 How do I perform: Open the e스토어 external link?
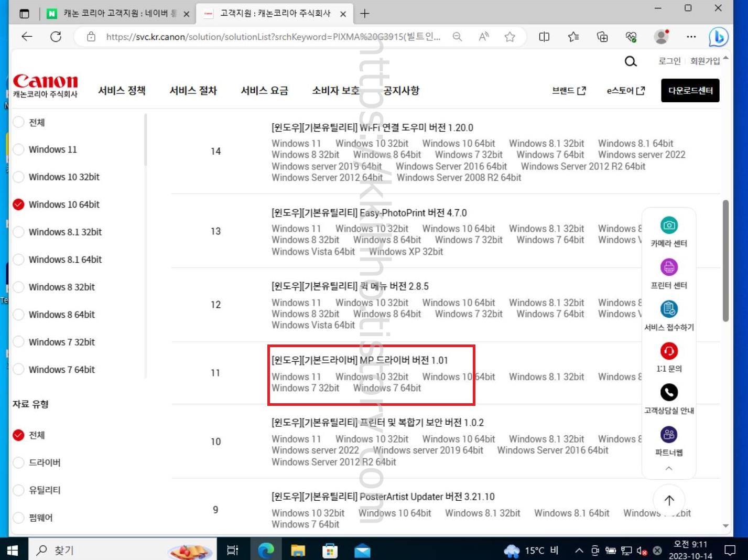[x=625, y=90]
